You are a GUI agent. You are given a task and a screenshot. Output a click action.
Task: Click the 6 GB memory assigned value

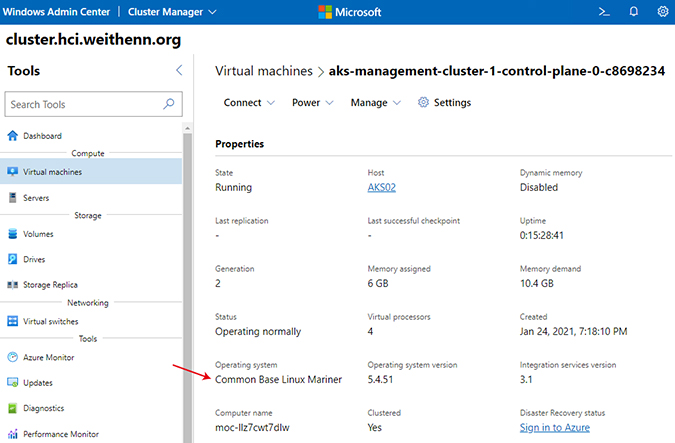[378, 283]
